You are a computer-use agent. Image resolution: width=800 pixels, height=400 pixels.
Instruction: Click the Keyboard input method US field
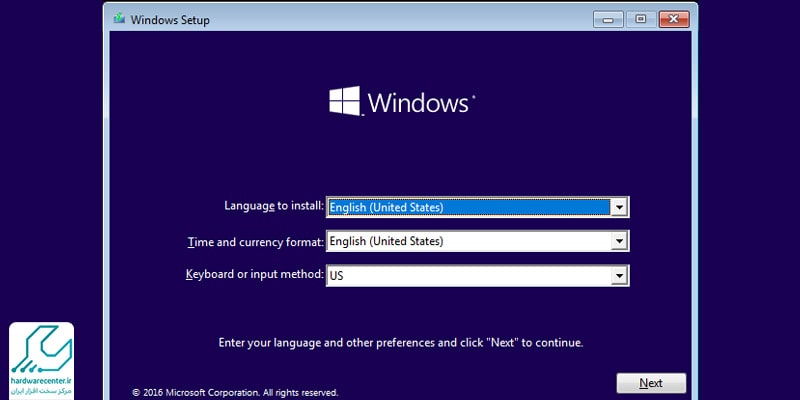(x=478, y=276)
